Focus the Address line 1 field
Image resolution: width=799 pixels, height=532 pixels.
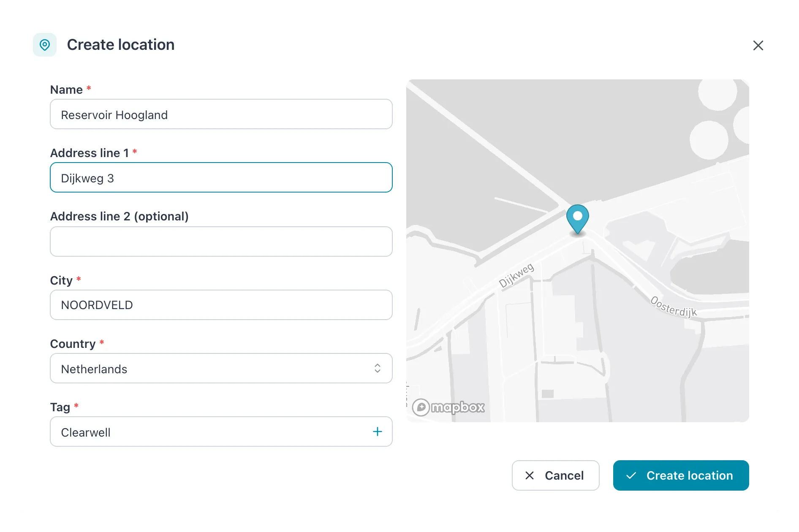click(x=221, y=177)
